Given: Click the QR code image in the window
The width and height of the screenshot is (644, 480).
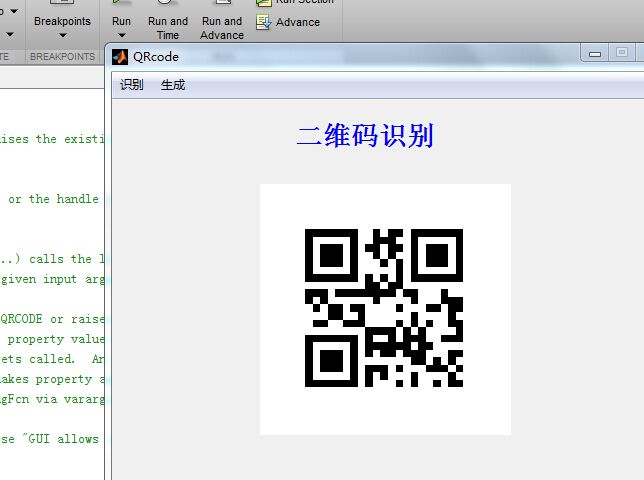Looking at the screenshot, I should coord(384,308).
